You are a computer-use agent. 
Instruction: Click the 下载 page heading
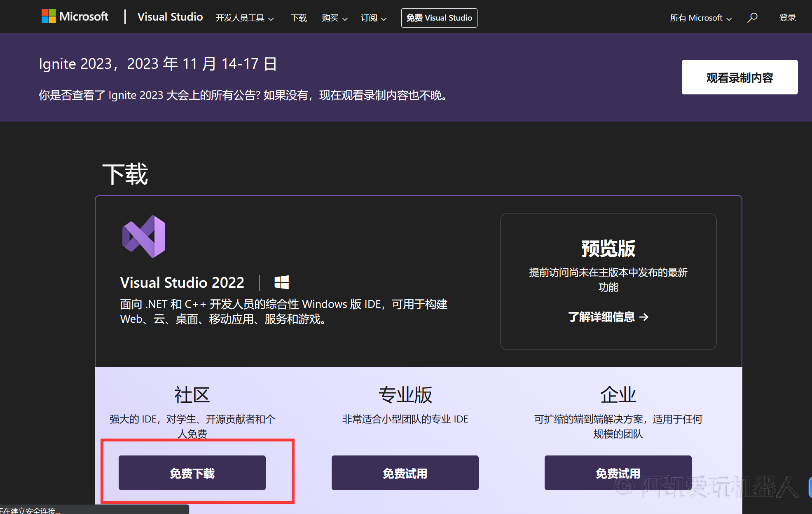(x=125, y=174)
